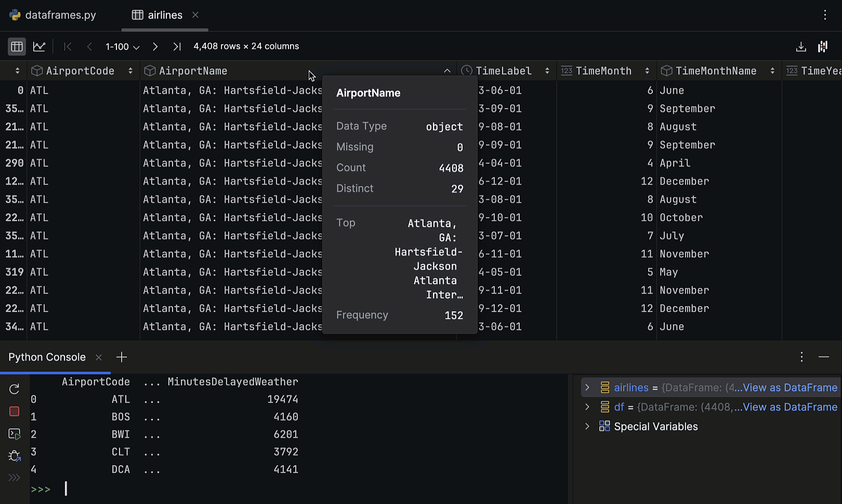842x504 pixels.
Task: Expand the Special Variables node
Action: [587, 426]
